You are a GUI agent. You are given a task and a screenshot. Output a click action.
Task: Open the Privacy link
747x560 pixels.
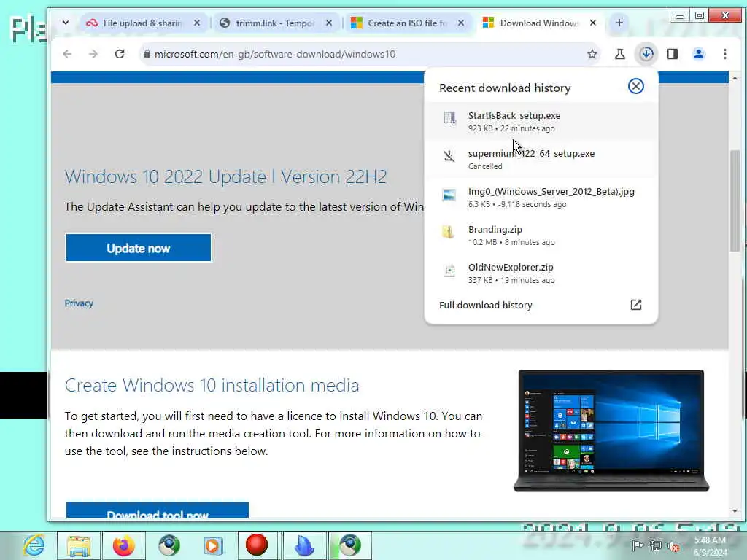click(79, 303)
